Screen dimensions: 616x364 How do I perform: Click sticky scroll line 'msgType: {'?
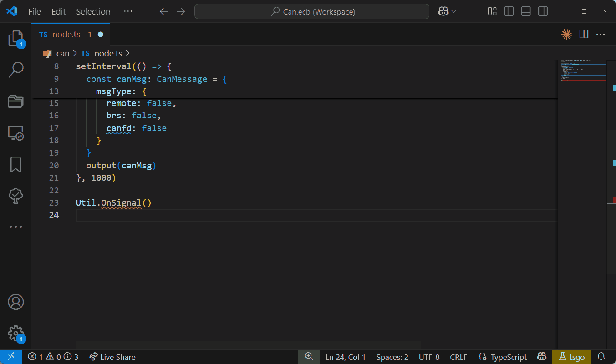(121, 91)
